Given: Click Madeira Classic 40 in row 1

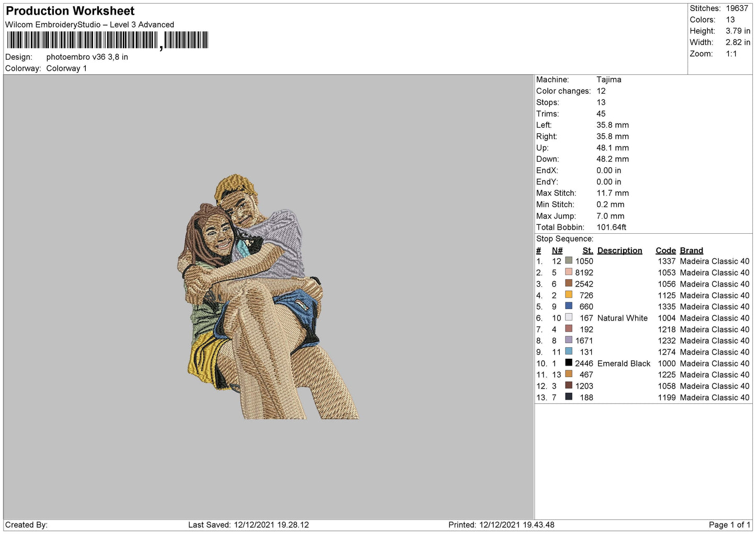Looking at the screenshot, I should 715,262.
